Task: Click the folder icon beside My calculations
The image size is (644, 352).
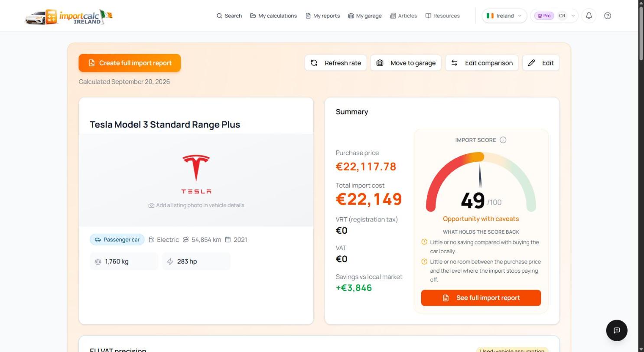Action: click(x=253, y=16)
